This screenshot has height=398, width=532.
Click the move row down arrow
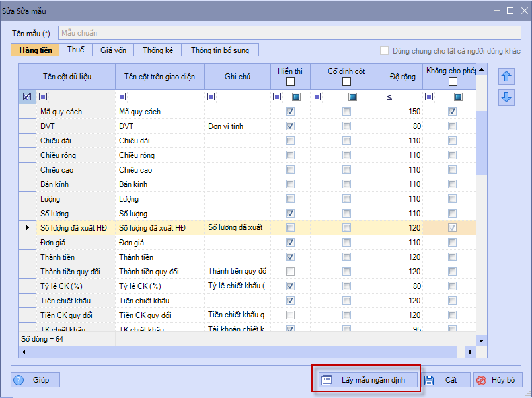(x=506, y=97)
